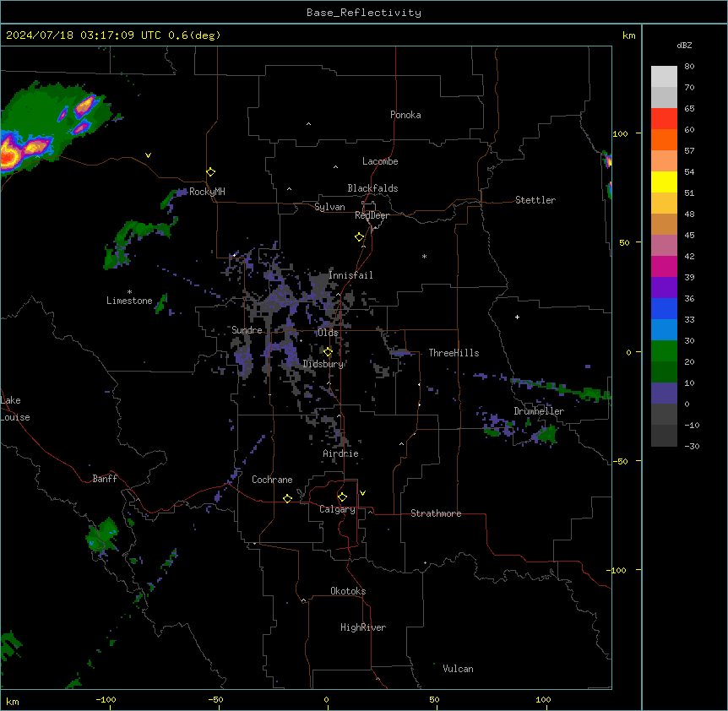The height and width of the screenshot is (711, 728).
Task: Click the yellow diamond marker northeast of RockyMH
Action: point(210,172)
